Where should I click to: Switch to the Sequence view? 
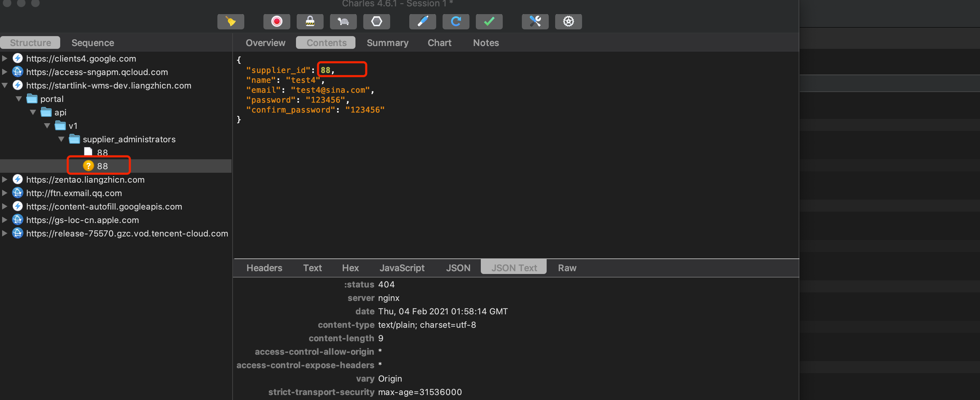[93, 42]
